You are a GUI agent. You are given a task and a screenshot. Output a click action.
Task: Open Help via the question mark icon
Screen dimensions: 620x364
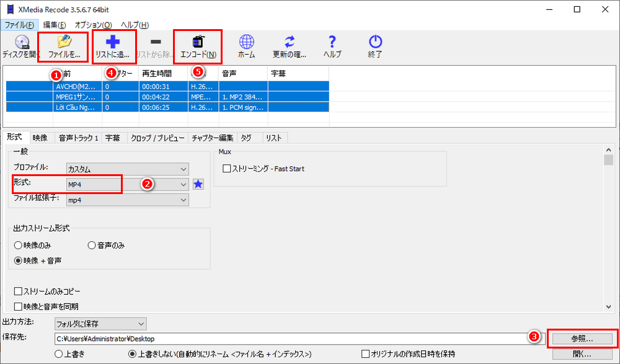click(x=332, y=42)
